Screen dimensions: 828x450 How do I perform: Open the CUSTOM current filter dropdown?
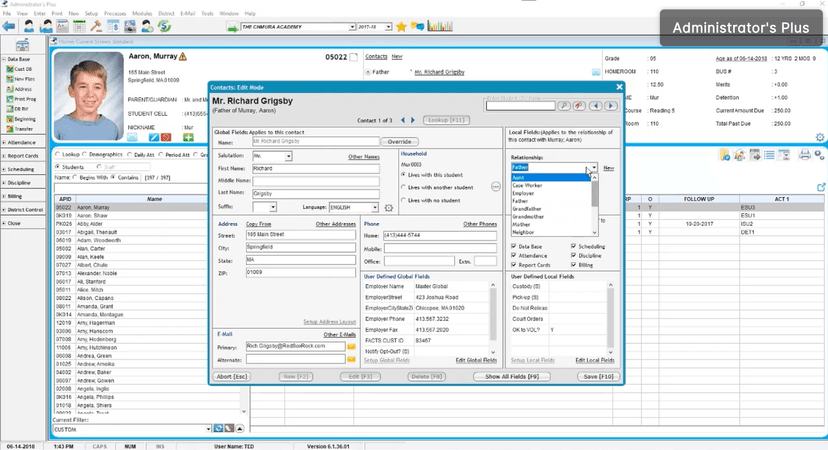208,429
